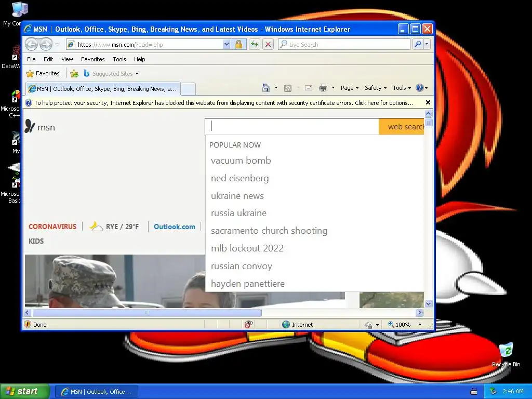This screenshot has height=399, width=532.
Task: Click the vertical scrollbar down arrow
Action: [x=428, y=303]
